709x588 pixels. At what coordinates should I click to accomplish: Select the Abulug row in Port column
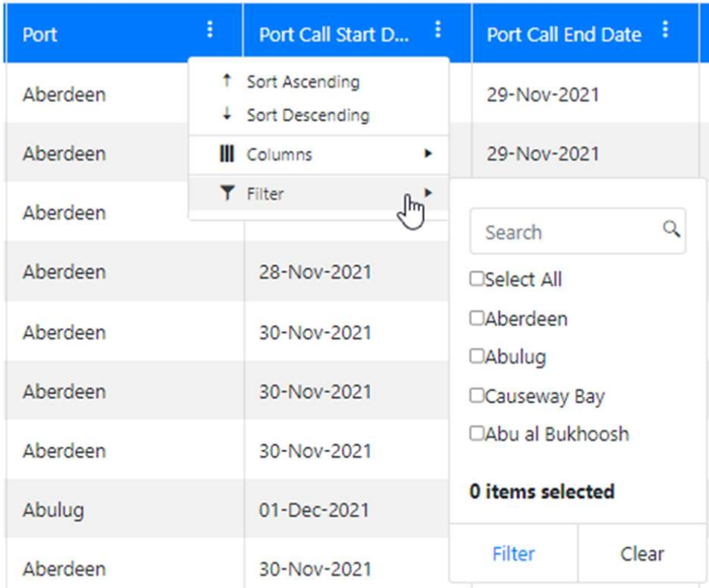coord(54,510)
